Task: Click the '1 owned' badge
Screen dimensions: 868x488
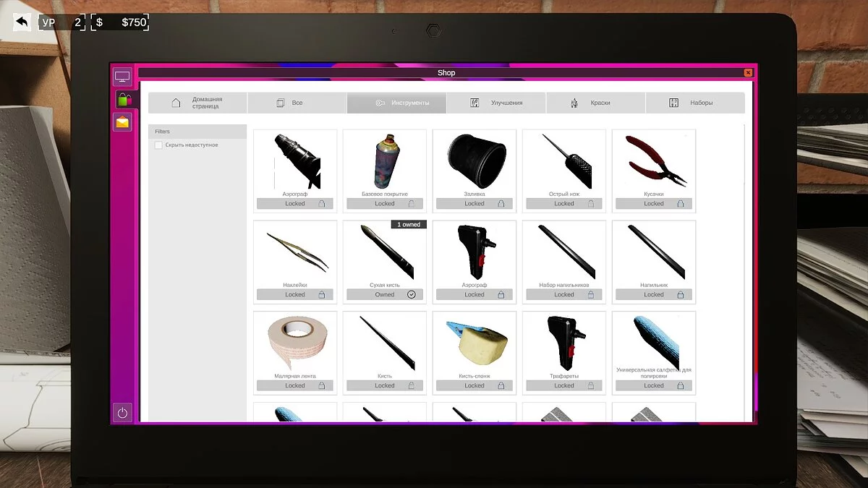Action: pyautogui.click(x=409, y=225)
